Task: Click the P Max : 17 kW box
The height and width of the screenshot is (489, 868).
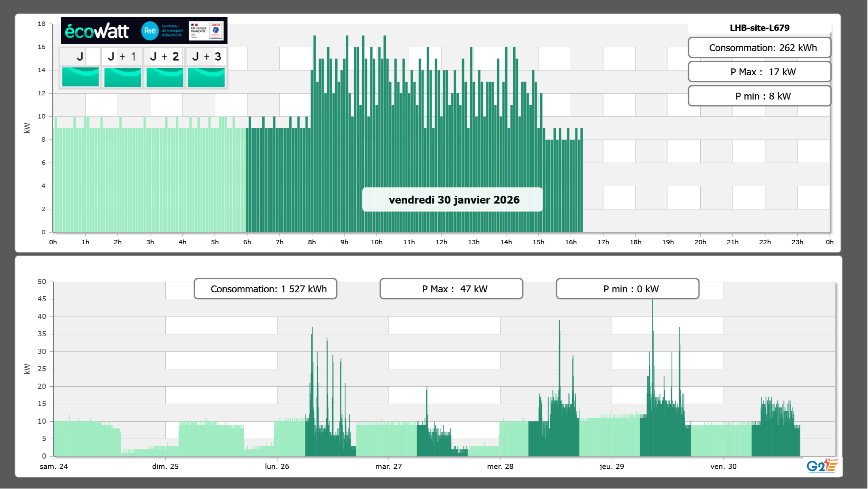Action: click(x=759, y=72)
